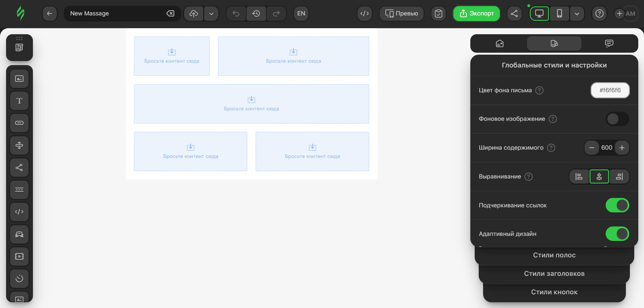Viewport: 644px width, 308px height.
Task: Expand the Стили полос section
Action: click(554, 255)
